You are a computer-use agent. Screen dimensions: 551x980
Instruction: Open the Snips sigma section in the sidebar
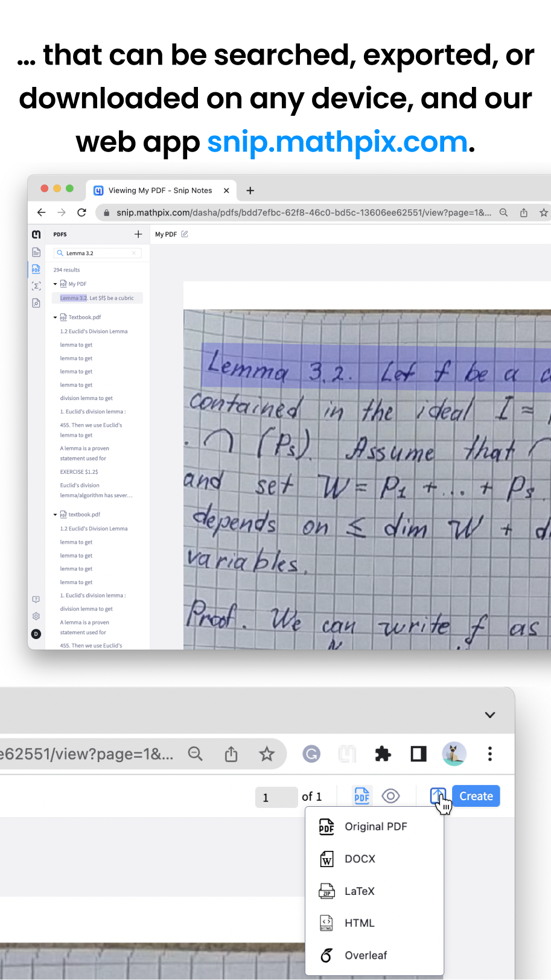pos(36,286)
